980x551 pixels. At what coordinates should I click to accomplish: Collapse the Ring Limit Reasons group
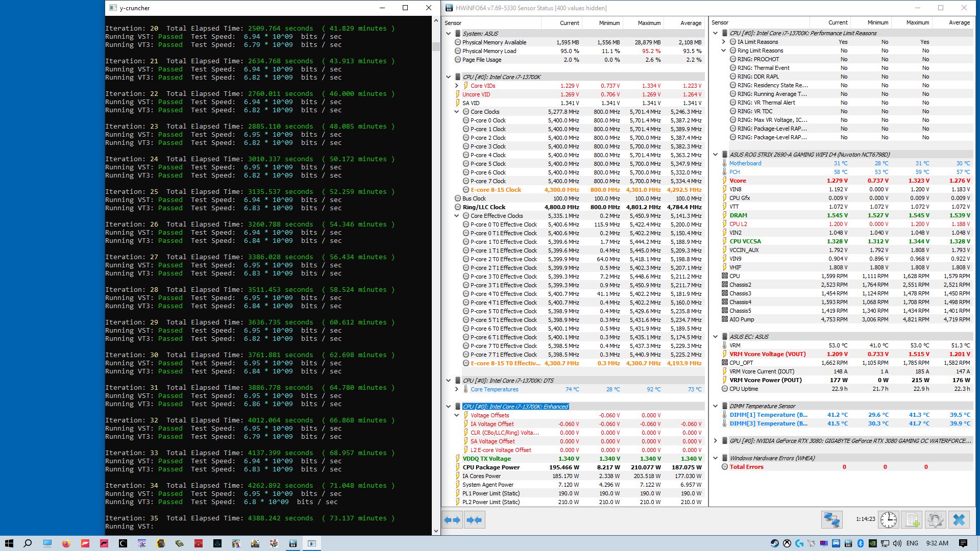tap(724, 51)
